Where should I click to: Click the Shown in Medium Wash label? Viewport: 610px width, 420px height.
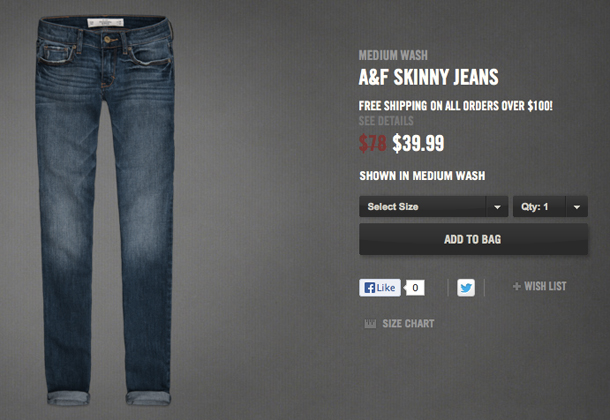coord(422,176)
